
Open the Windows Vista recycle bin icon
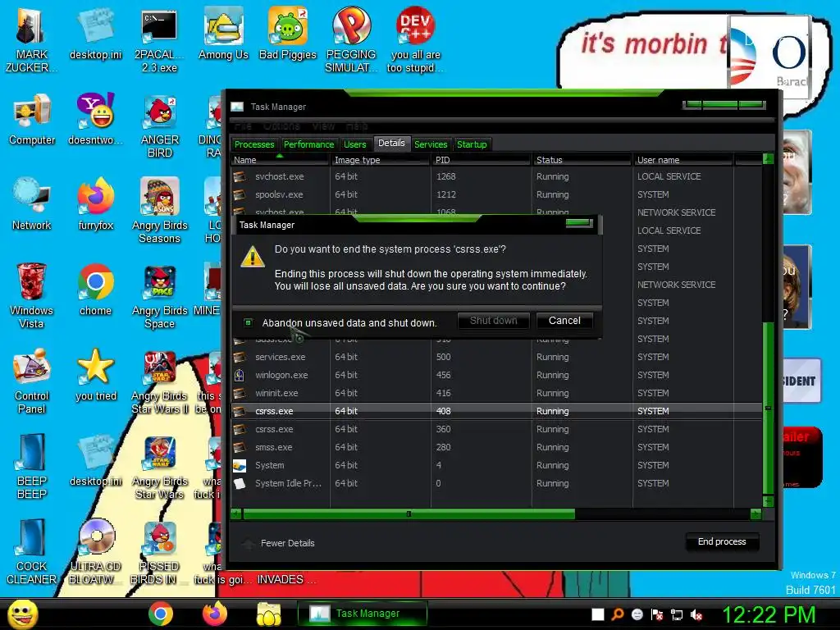(31, 295)
